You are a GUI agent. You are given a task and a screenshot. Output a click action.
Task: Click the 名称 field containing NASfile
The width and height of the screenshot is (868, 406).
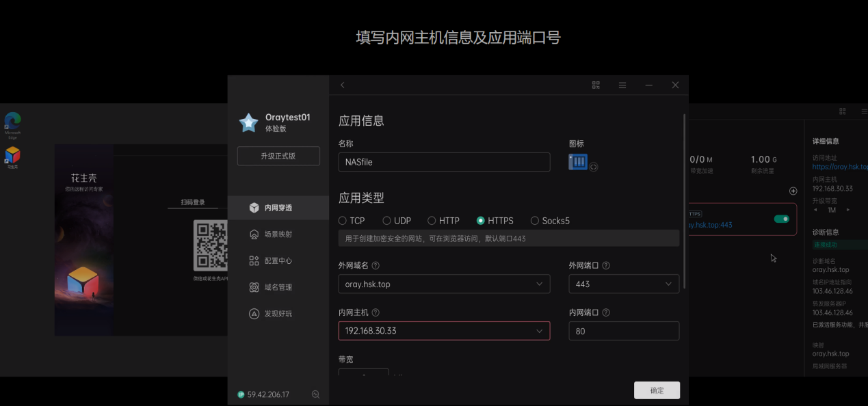point(444,162)
